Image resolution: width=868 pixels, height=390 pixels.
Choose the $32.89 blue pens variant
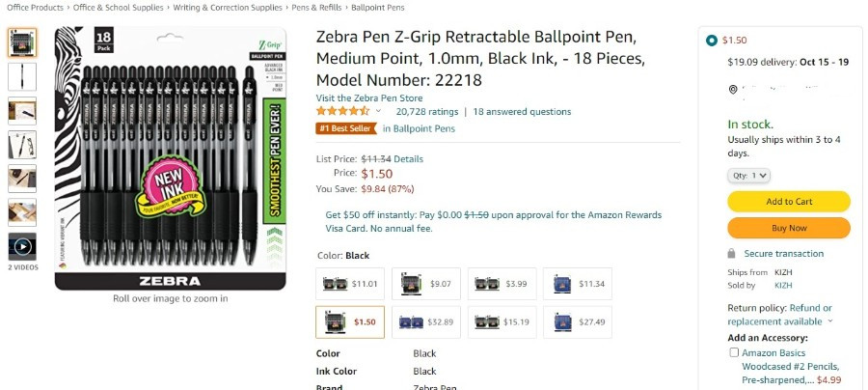tap(426, 321)
